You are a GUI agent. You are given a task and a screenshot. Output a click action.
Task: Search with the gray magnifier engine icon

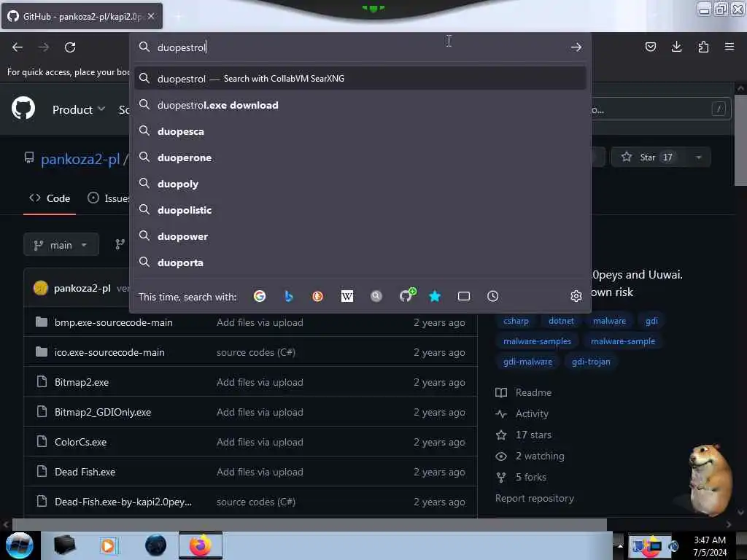coord(376,296)
